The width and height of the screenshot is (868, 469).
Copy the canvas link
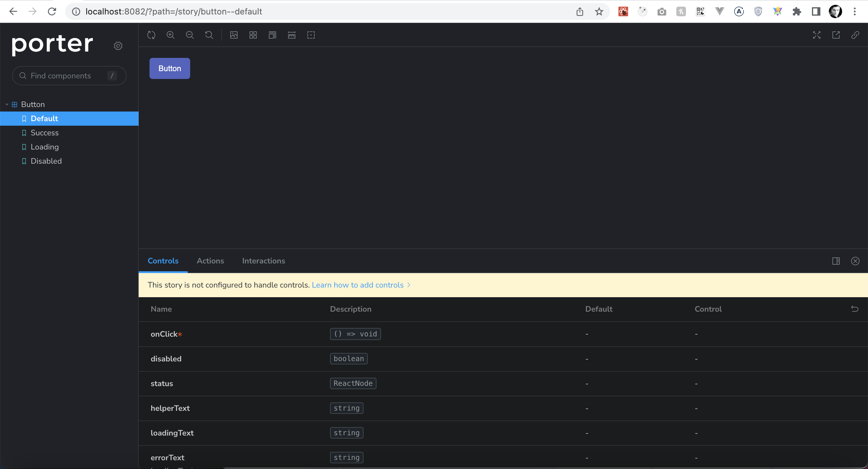pos(855,35)
